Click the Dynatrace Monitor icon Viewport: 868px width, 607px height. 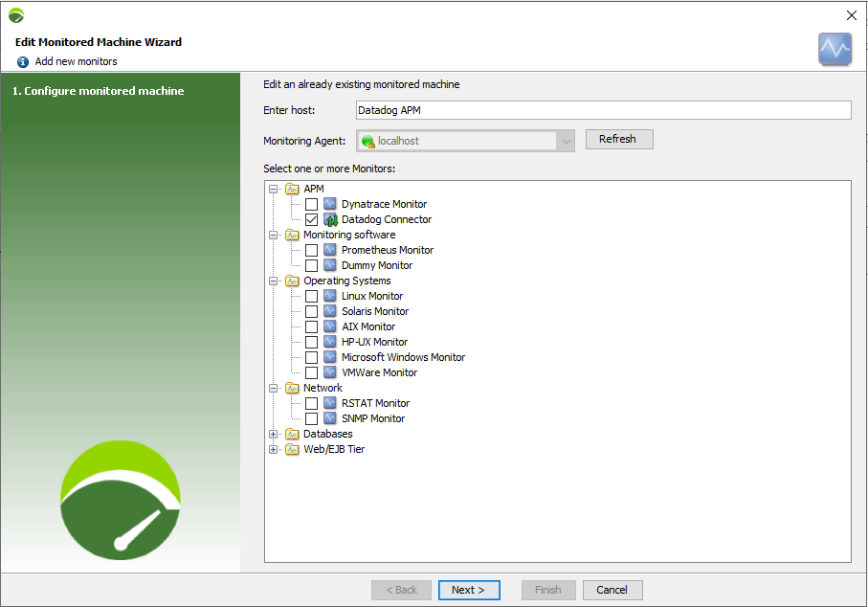pos(330,204)
